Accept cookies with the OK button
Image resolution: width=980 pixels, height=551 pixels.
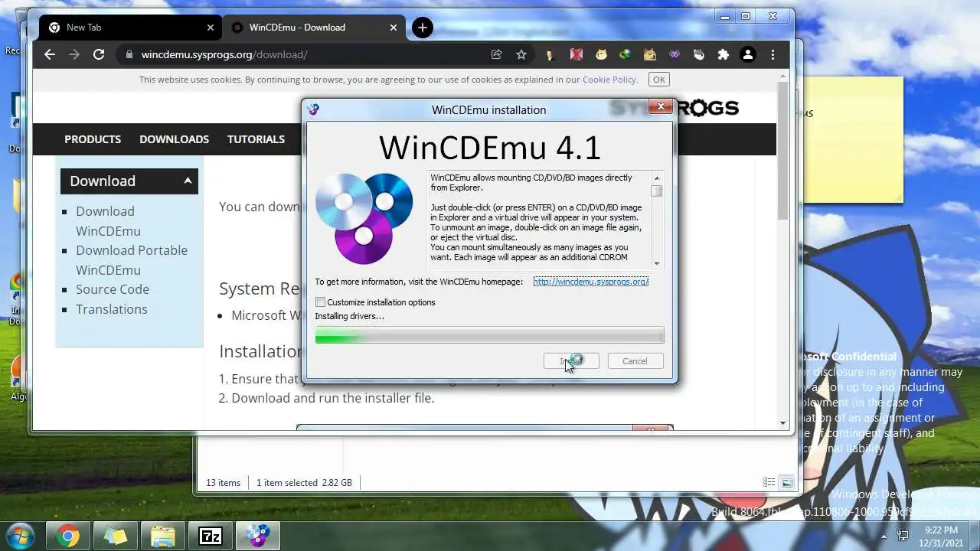pos(658,80)
